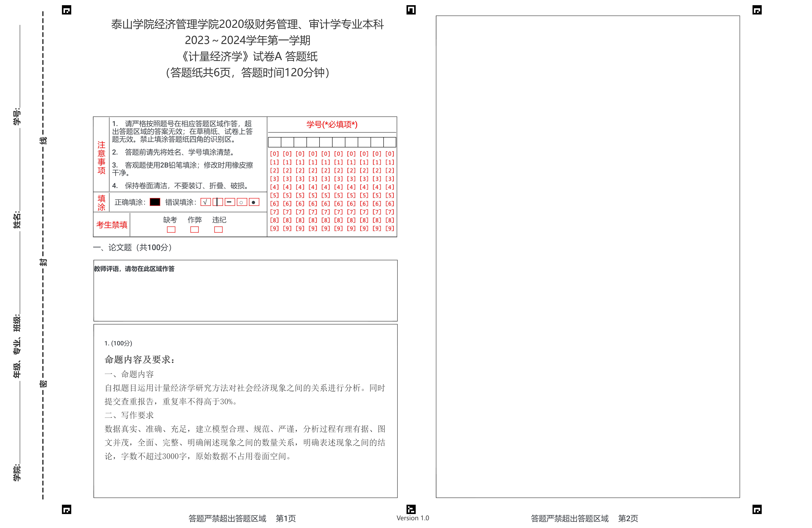The width and height of the screenshot is (812, 528).
Task: Click the red 考生禁填 label
Action: (x=112, y=225)
